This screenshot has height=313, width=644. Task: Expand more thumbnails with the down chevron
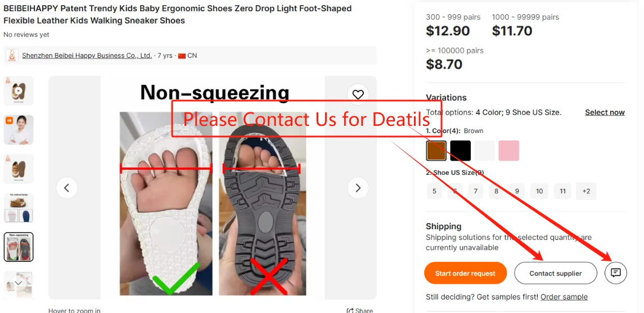(x=19, y=283)
